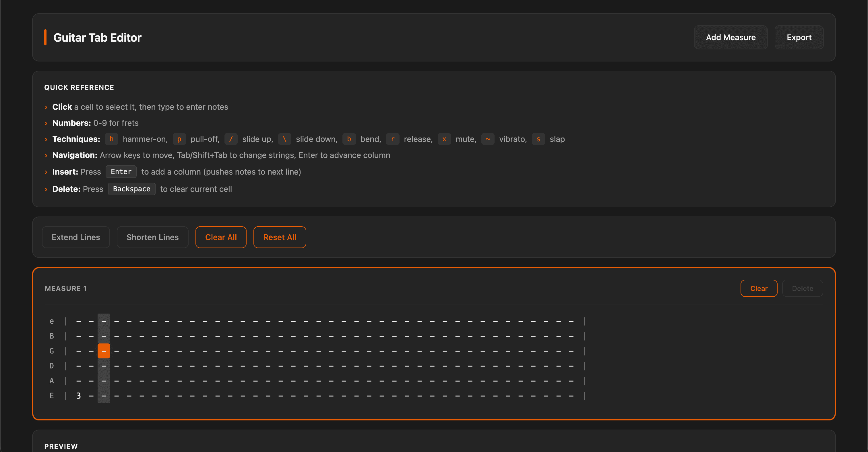Click the Reset All button
Screen dimensions: 868x452
tap(279, 237)
